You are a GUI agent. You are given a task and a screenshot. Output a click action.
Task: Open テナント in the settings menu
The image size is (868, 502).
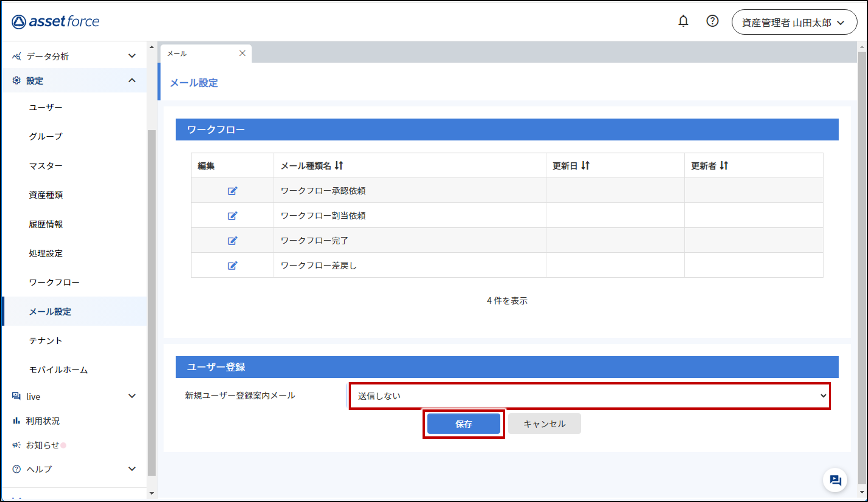pos(46,341)
